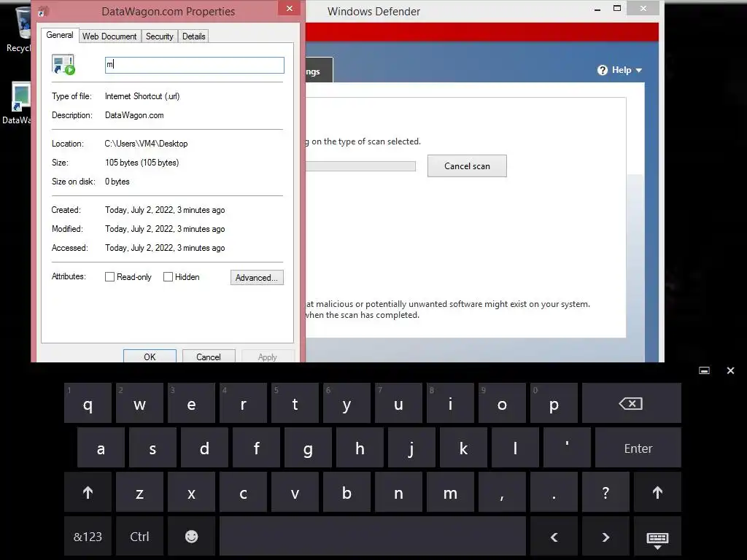Click the Internet Shortcut (.url) file type text

142,96
